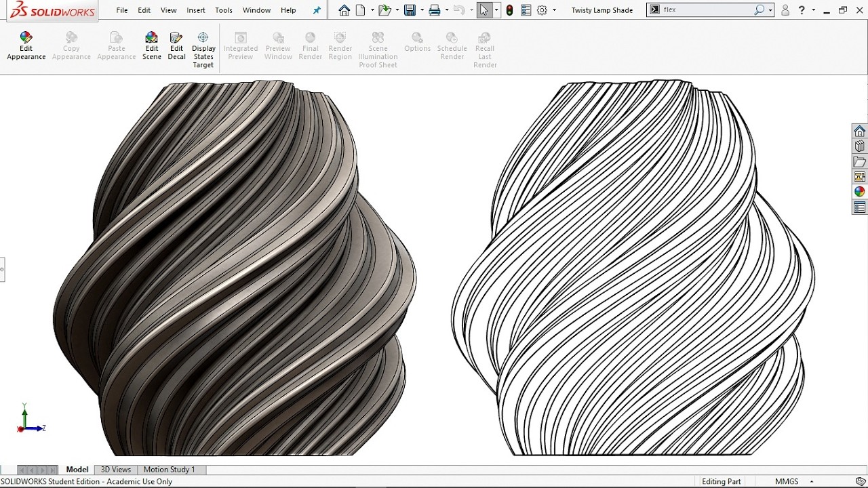Switch to the Motion Study 1 tab

[169, 469]
